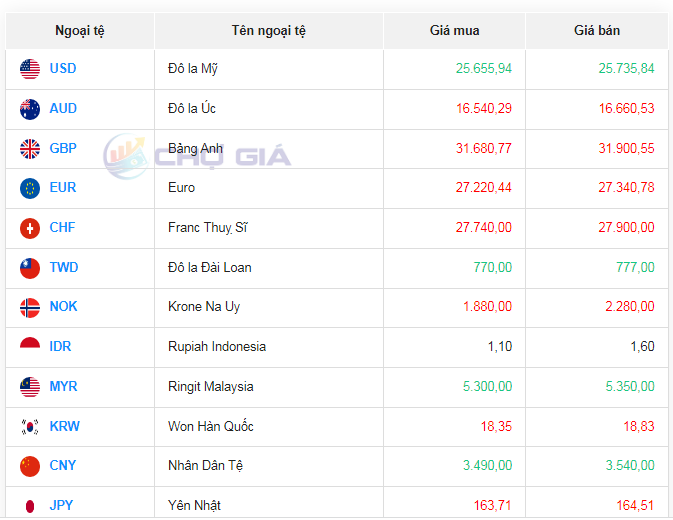This screenshot has width=673, height=520.
Task: Open the MYR currency link
Action: coord(64,387)
